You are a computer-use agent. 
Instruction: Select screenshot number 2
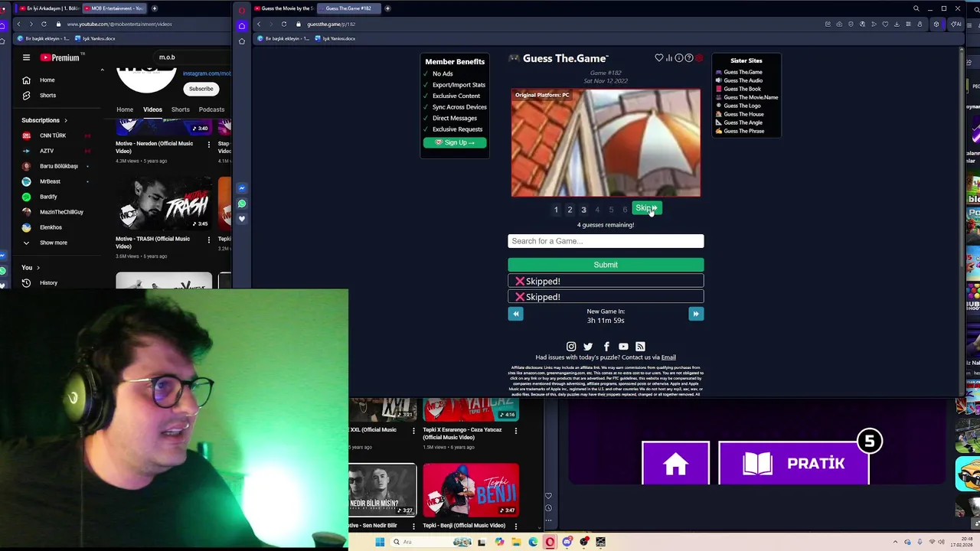click(570, 210)
